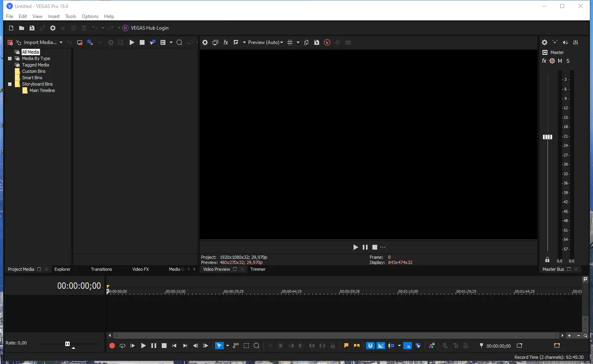
Task: Toggle the safe areas grid overlay
Action: (291, 42)
